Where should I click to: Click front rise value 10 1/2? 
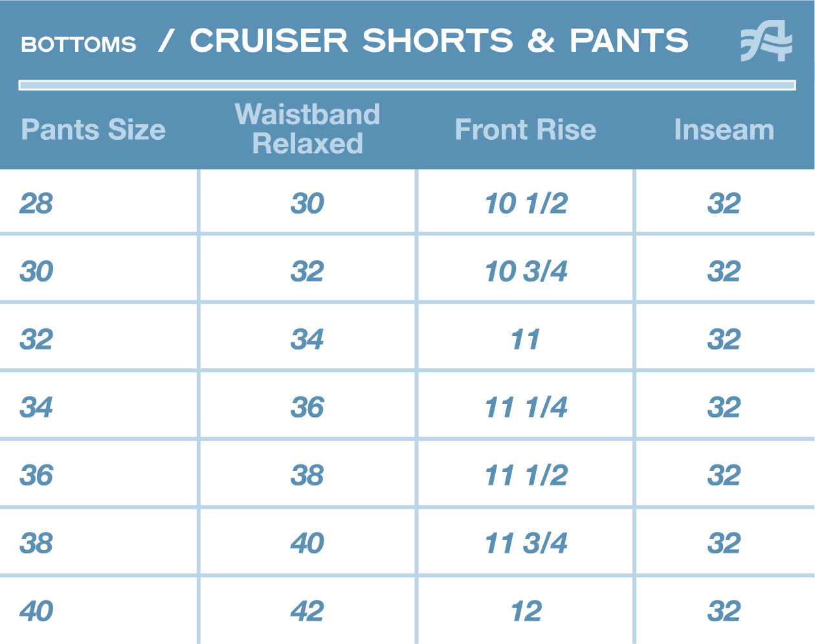click(526, 203)
